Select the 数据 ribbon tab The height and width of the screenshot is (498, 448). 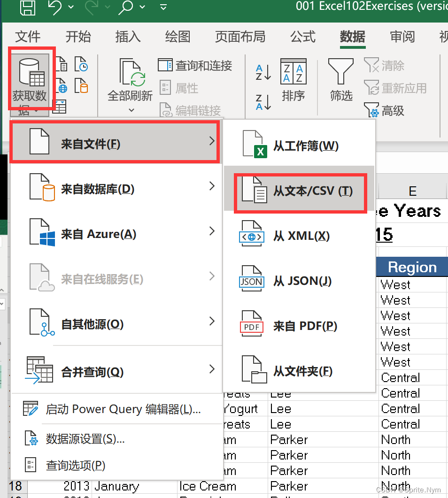click(x=353, y=37)
